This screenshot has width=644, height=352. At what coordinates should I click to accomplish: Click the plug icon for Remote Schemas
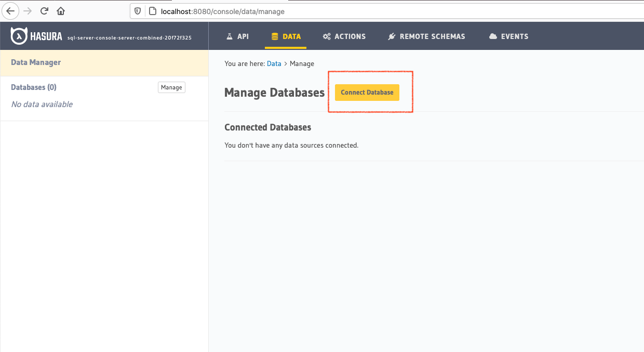(x=392, y=36)
